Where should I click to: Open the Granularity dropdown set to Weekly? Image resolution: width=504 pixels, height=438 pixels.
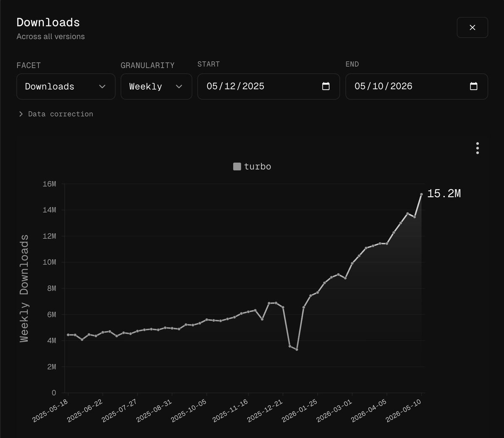156,86
